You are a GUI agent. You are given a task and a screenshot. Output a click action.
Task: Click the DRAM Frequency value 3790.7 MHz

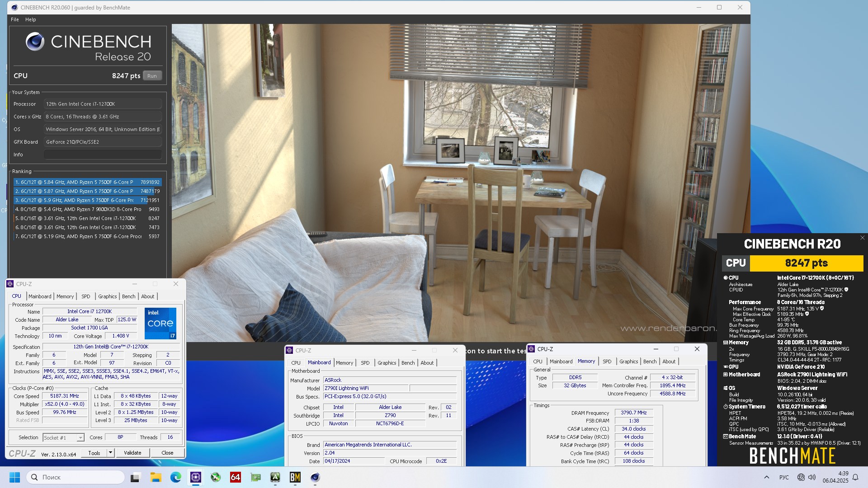(634, 413)
